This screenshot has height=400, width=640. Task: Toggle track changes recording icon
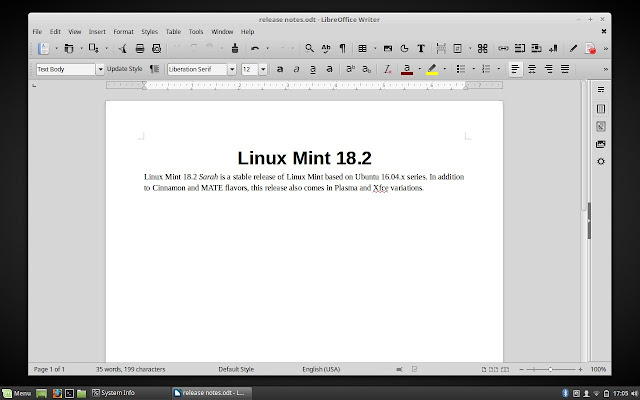click(590, 49)
